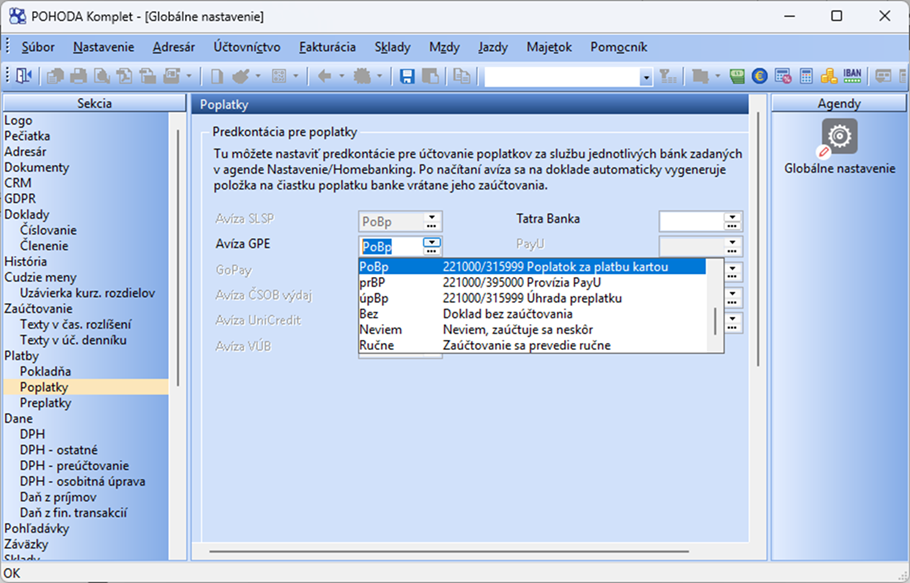Viewport: 910px width, 583px height.
Task: Click the printer icon in toolbar
Action: (x=78, y=76)
